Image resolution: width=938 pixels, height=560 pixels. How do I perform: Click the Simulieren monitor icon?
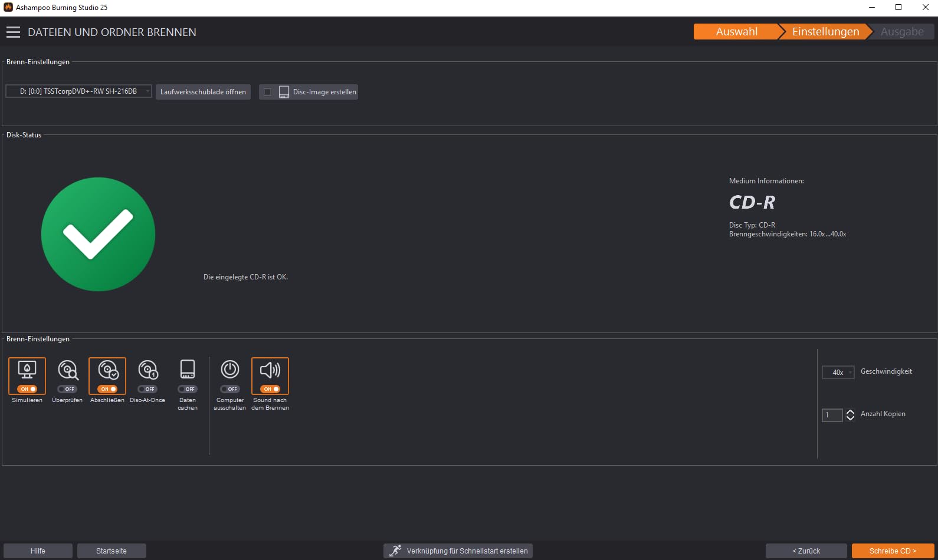[x=27, y=370]
